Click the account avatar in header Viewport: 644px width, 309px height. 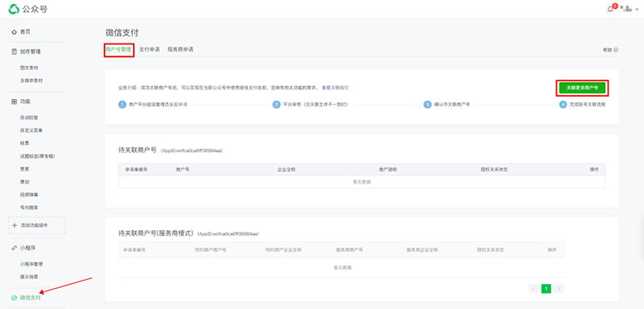point(626,9)
